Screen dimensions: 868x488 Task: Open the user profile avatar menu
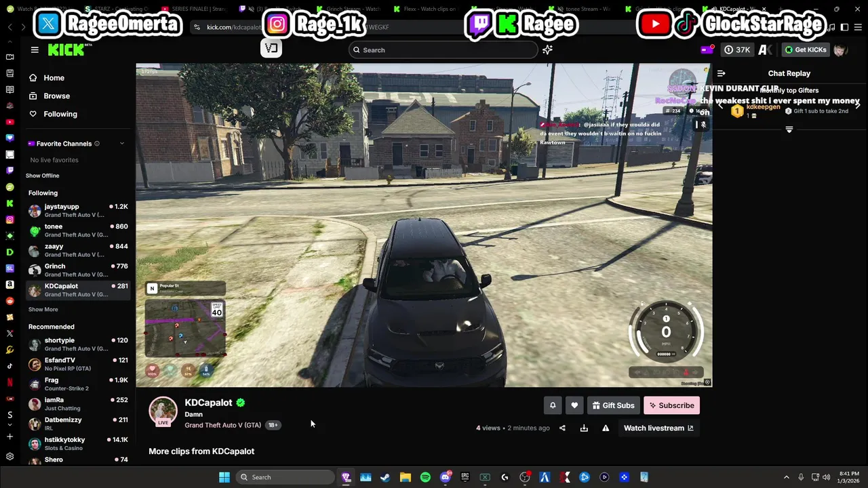pyautogui.click(x=840, y=49)
